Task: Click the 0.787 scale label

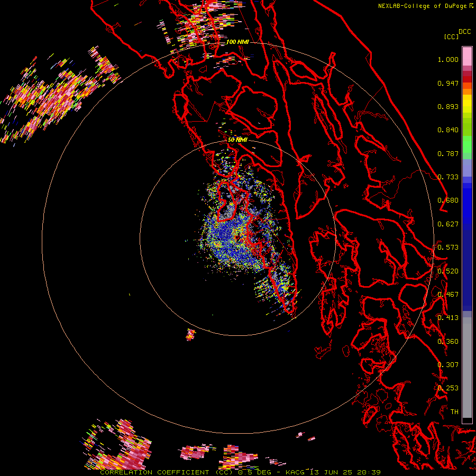Action: pyautogui.click(x=448, y=153)
